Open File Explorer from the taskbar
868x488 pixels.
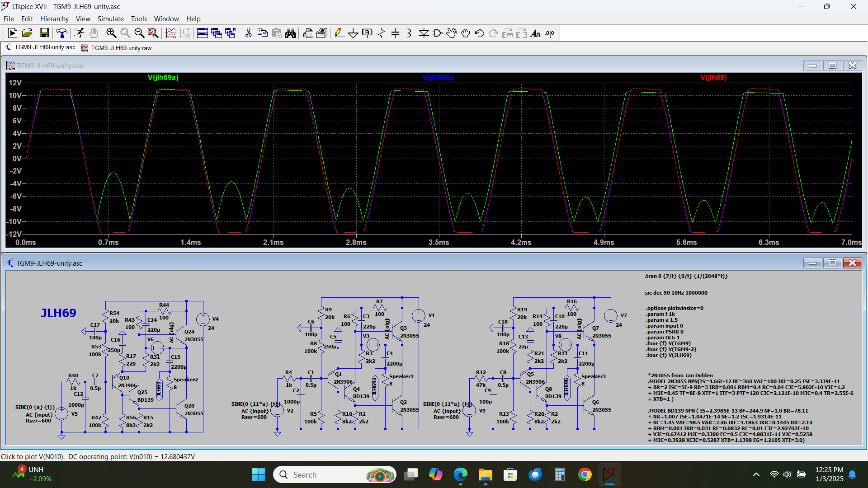click(x=485, y=474)
